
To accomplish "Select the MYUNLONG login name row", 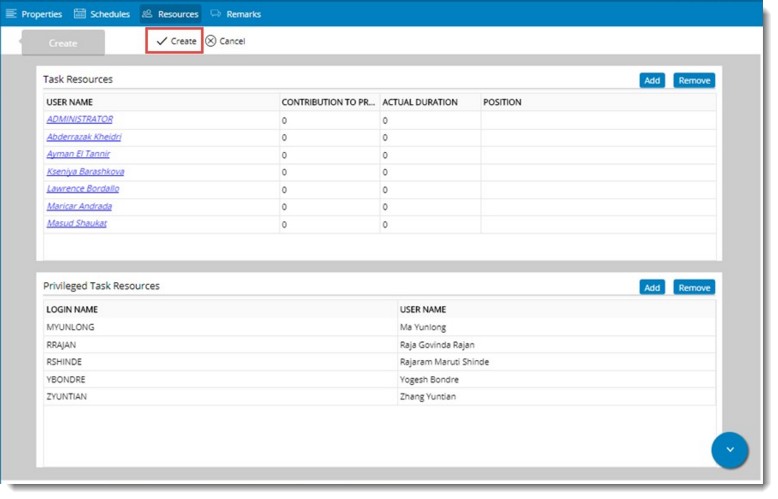I will (x=69, y=327).
